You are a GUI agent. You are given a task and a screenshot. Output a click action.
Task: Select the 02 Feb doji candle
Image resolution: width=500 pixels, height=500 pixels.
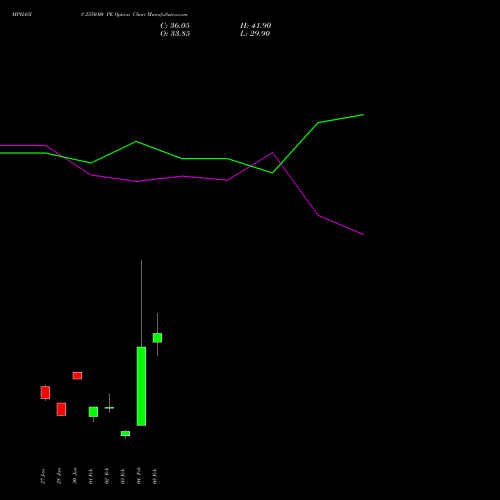[109, 407]
